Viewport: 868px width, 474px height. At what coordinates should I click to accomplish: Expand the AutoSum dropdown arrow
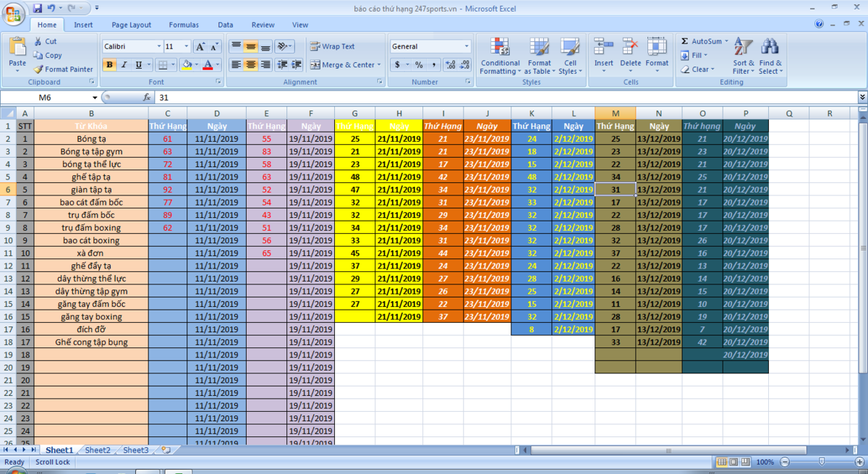pyautogui.click(x=726, y=41)
